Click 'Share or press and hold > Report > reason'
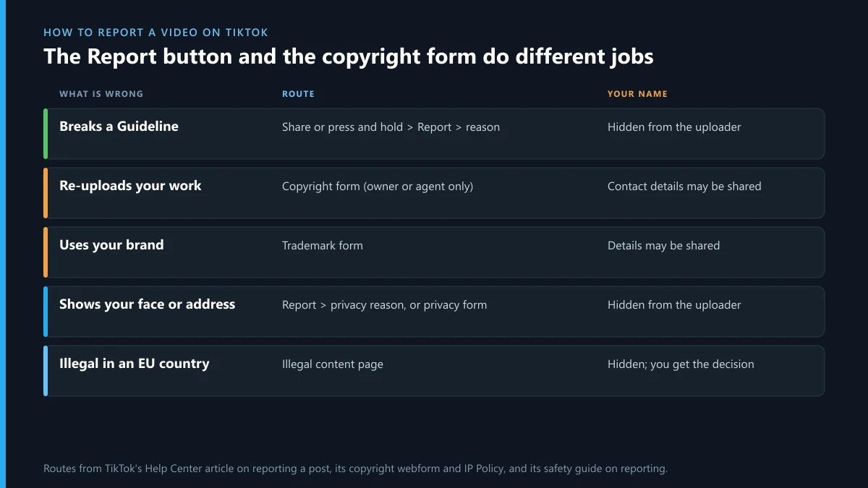This screenshot has height=488, width=868. click(x=391, y=127)
